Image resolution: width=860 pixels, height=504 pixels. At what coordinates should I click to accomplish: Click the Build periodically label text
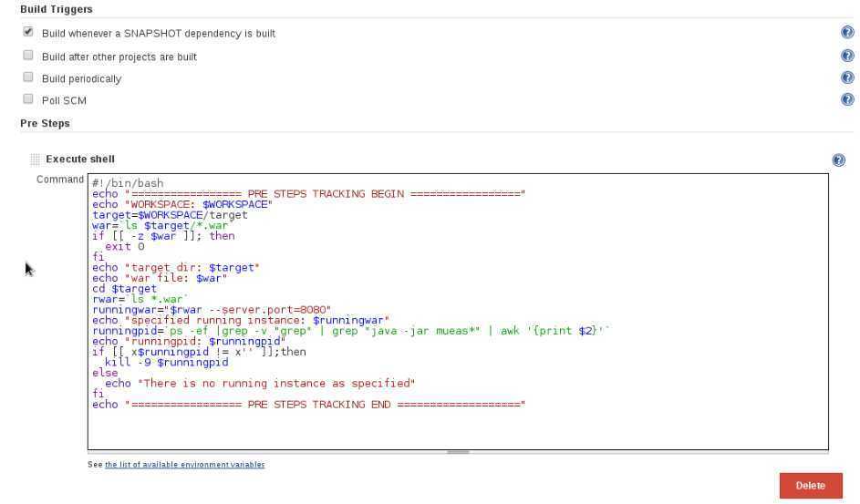pyautogui.click(x=81, y=78)
